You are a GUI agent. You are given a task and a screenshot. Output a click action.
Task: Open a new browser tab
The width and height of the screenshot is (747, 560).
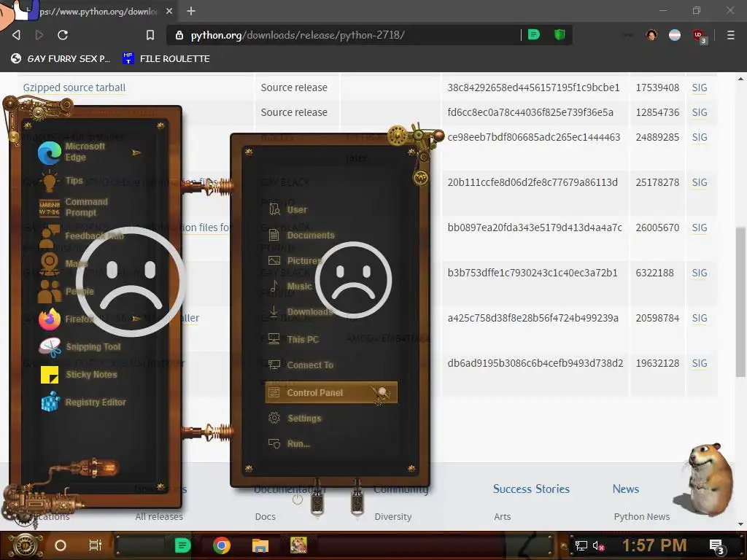click(191, 11)
